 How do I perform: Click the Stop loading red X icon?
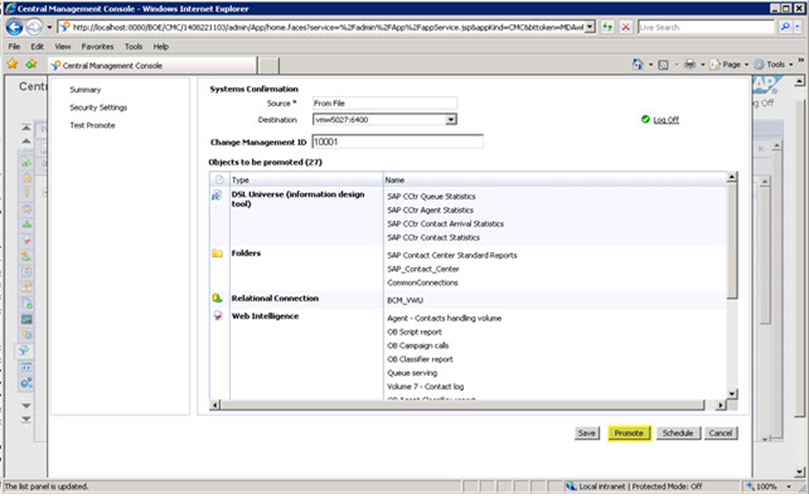coord(626,27)
